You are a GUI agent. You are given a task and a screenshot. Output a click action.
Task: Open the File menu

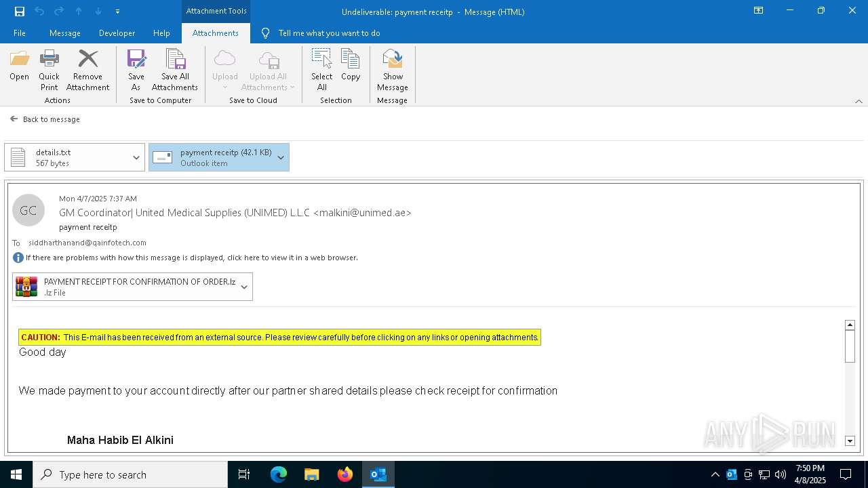[20, 33]
